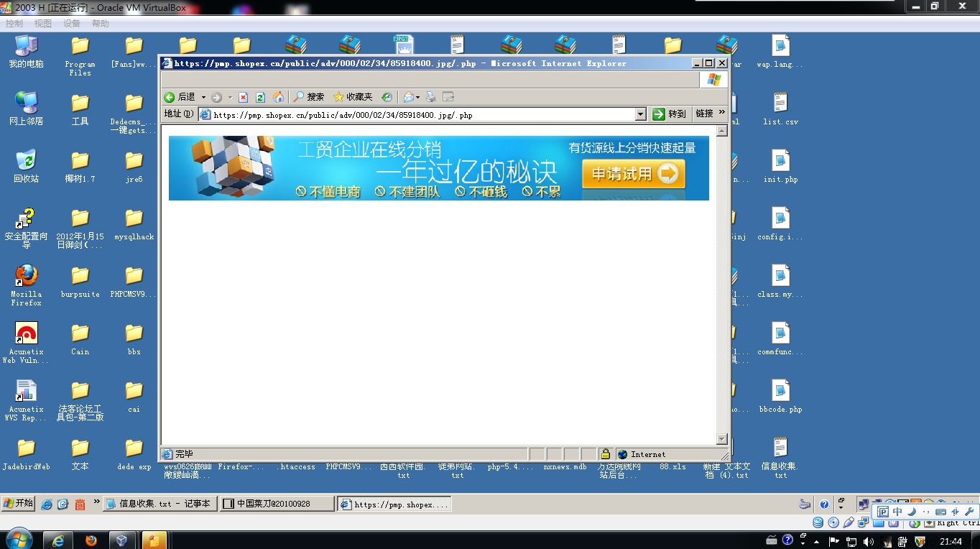Viewport: 980px width, 549px height.
Task: Click the History icon in the IE toolbar
Action: coord(387,97)
